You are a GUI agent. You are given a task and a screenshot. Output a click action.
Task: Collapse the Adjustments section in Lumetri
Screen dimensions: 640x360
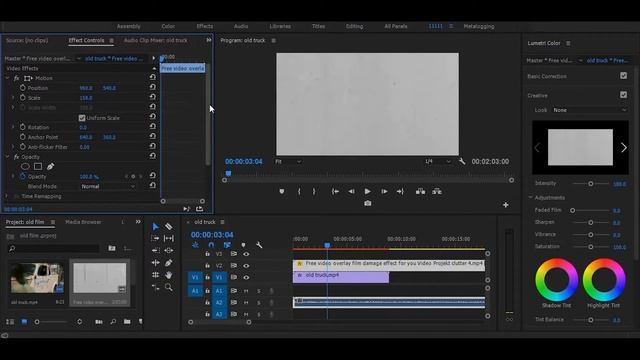click(x=531, y=198)
